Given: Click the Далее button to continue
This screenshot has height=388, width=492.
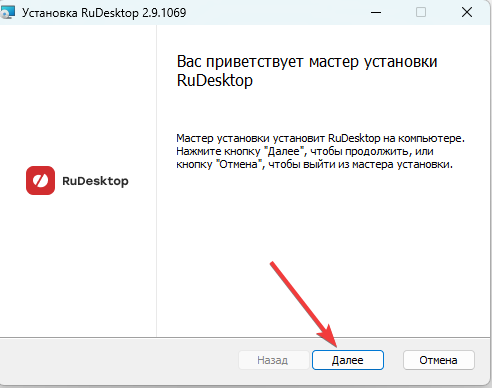Looking at the screenshot, I should (348, 360).
